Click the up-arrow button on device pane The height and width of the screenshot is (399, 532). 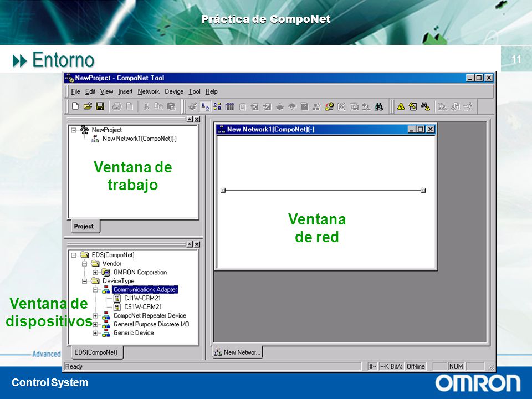tap(190, 244)
